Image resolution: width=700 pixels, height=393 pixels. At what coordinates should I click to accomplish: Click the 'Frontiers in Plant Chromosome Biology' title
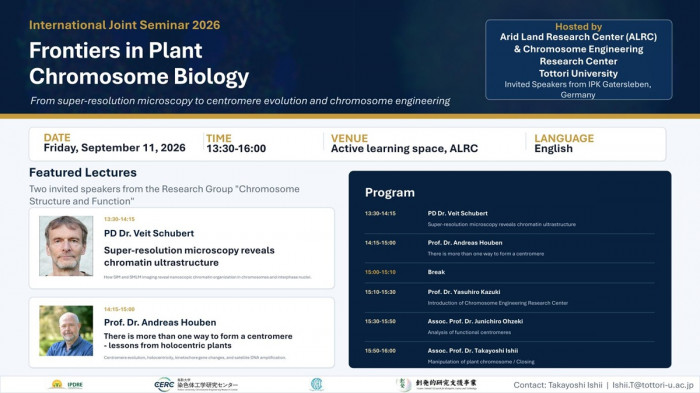click(x=139, y=63)
